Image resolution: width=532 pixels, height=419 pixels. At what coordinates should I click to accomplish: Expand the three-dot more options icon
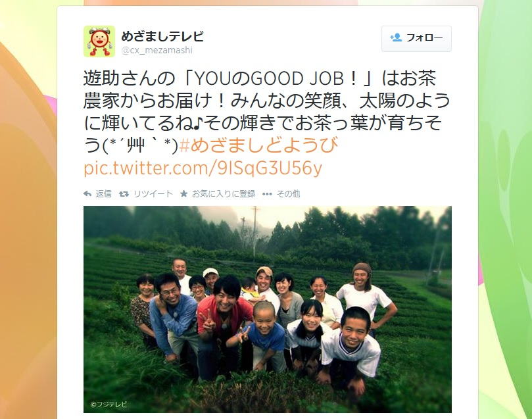267,194
